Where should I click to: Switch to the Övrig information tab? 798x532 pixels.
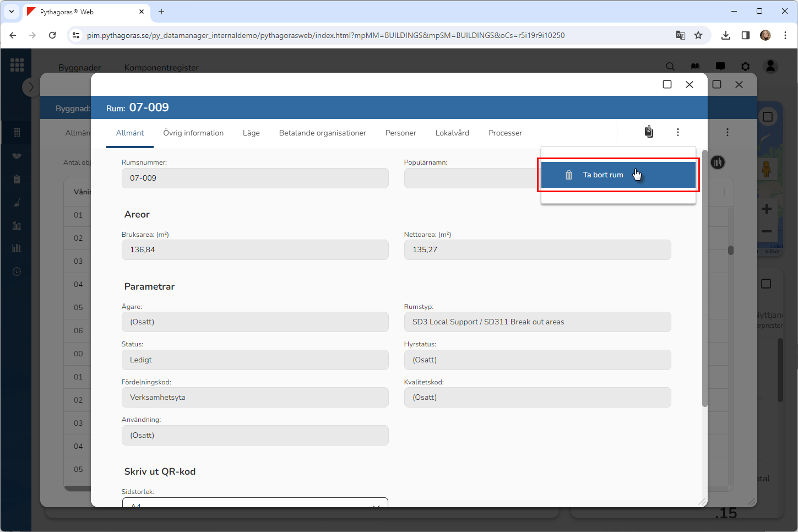pos(193,133)
